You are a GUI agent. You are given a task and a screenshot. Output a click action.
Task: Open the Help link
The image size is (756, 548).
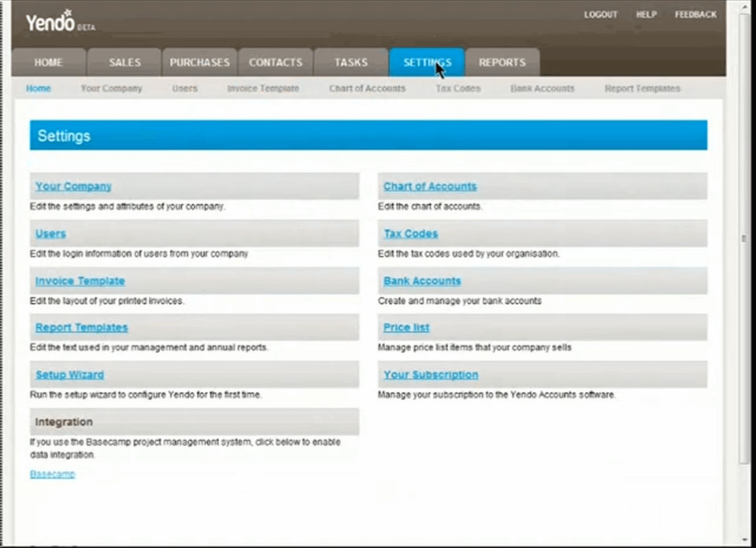click(x=646, y=14)
